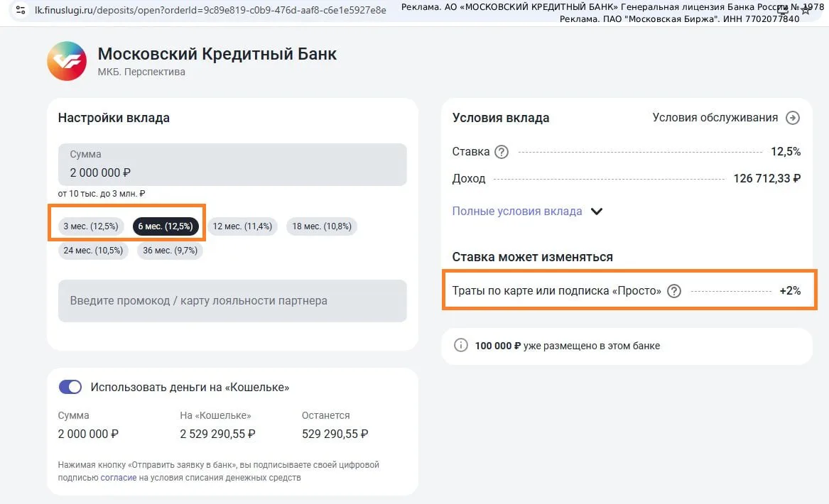Click the Moscow Credit Bank logo
This screenshot has width=829, height=504.
pyautogui.click(x=67, y=61)
